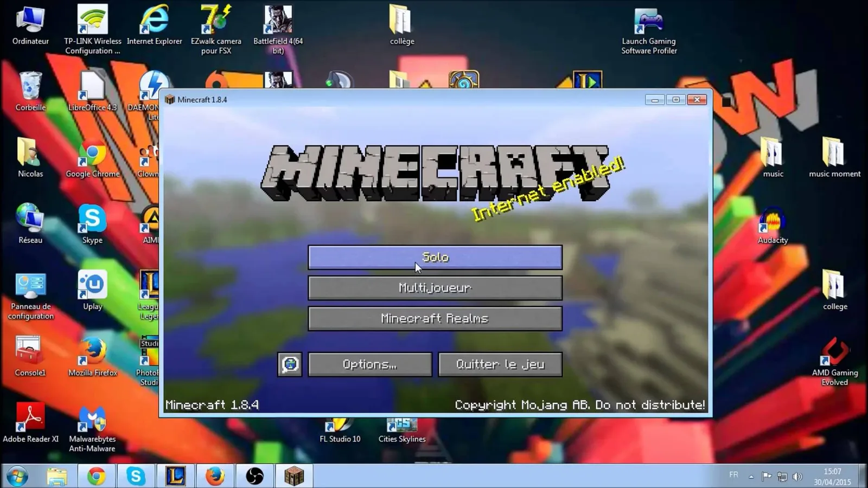Click the Minecraft 1.8.4 version text

click(212, 405)
